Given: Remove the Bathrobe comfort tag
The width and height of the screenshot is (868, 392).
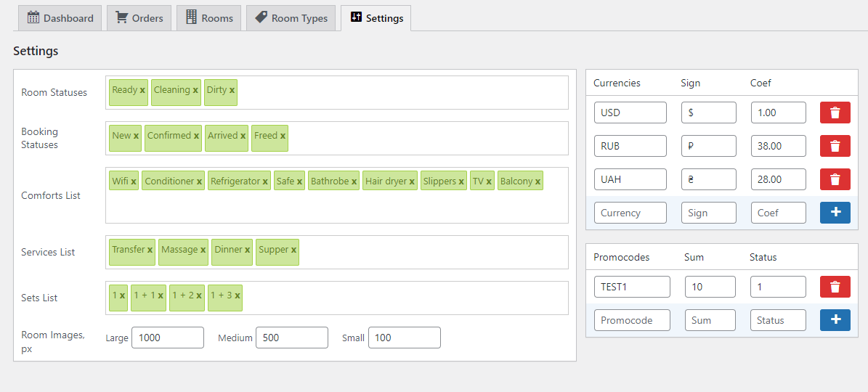Looking at the screenshot, I should pos(354,181).
